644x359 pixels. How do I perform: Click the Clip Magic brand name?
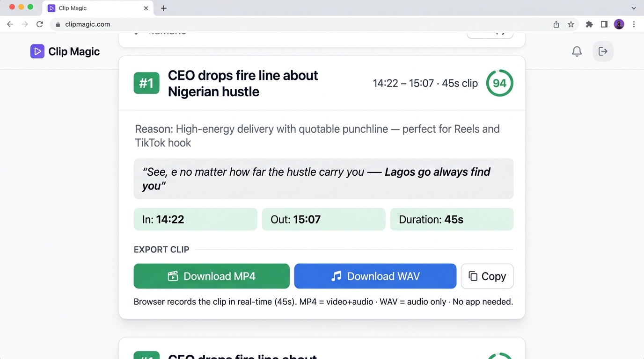click(x=74, y=51)
